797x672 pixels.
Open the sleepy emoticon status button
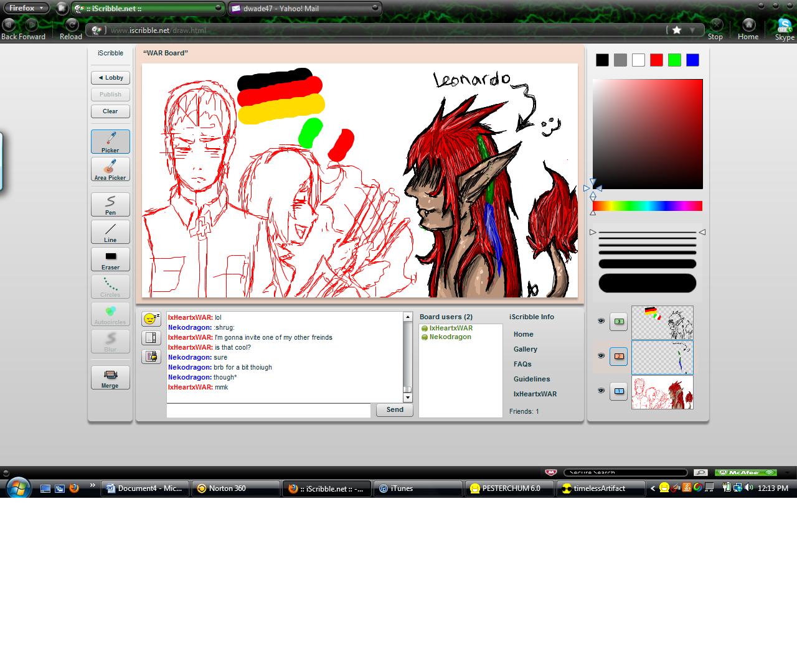151,319
